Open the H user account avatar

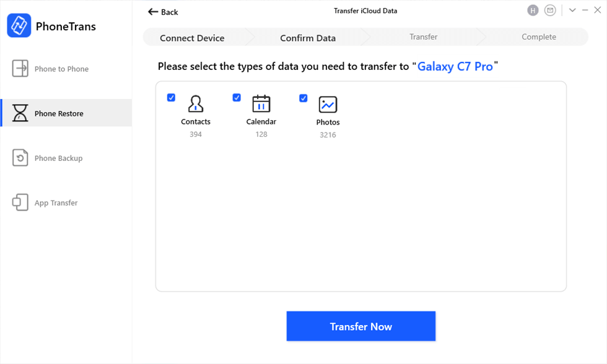(533, 11)
